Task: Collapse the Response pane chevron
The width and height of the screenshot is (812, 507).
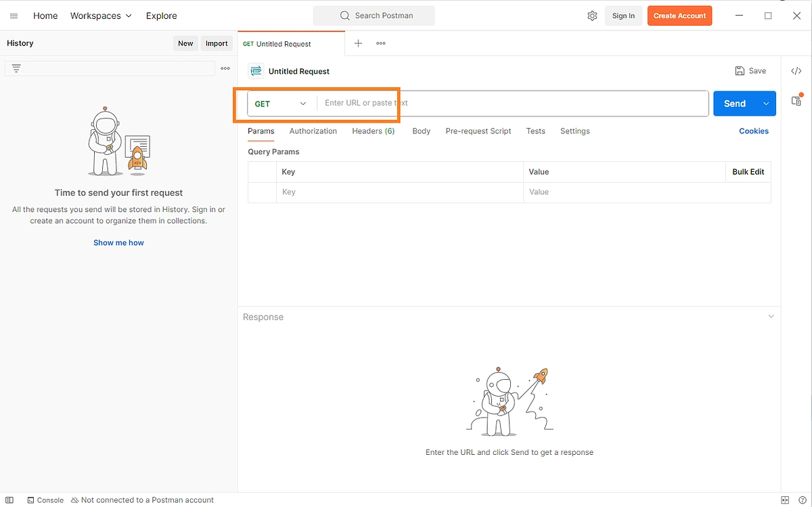Action: click(771, 317)
